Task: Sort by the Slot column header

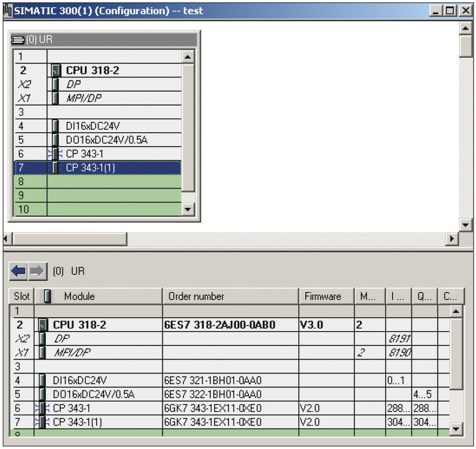Action: tap(22, 297)
